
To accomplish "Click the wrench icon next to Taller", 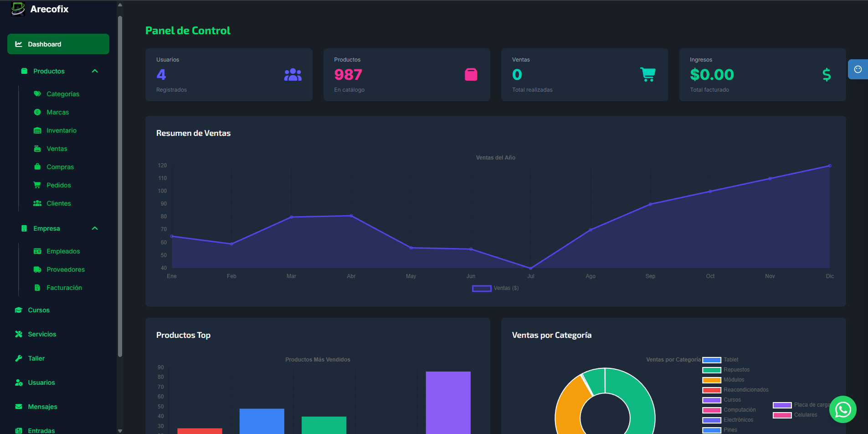I will tap(19, 358).
